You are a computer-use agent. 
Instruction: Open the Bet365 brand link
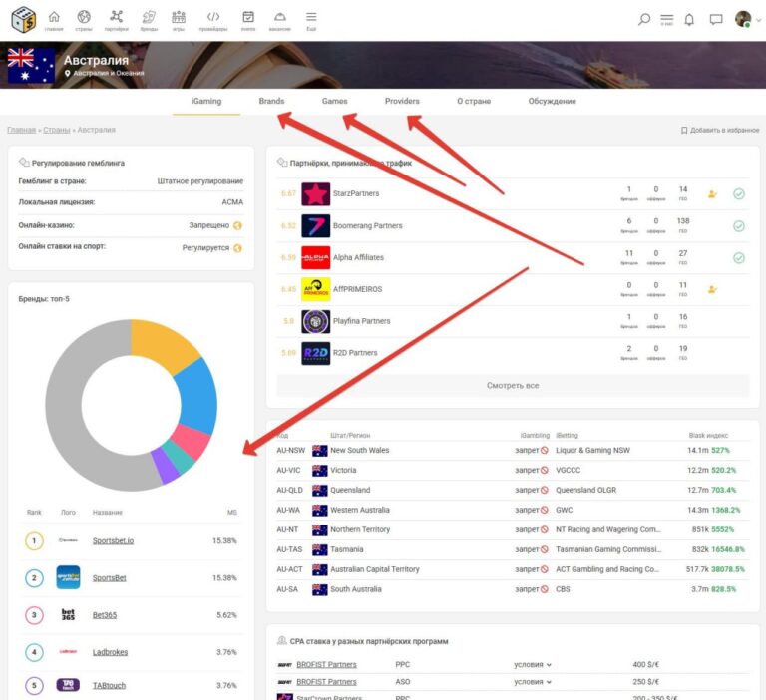[x=104, y=615]
